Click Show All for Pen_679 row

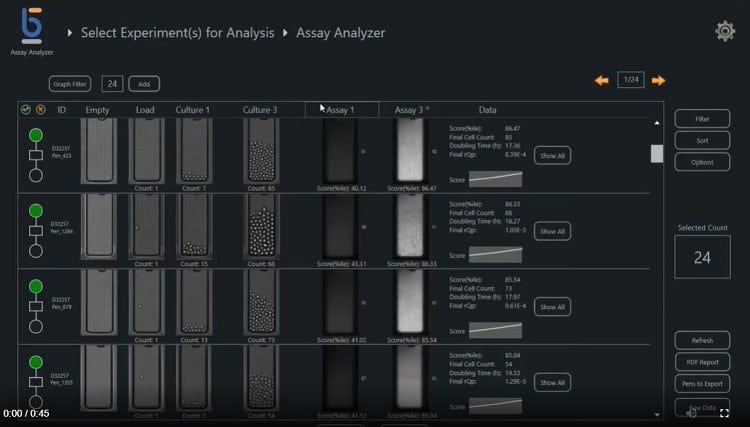tap(552, 307)
